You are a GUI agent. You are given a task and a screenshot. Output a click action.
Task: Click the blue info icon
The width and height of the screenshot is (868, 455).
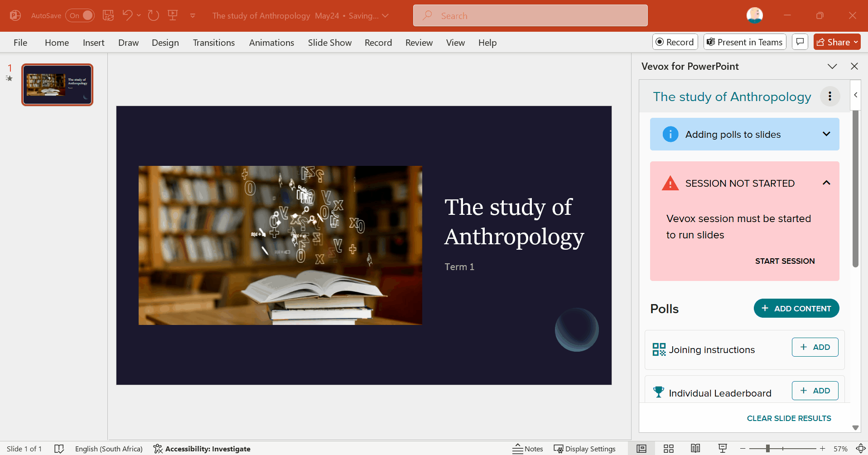tap(670, 134)
